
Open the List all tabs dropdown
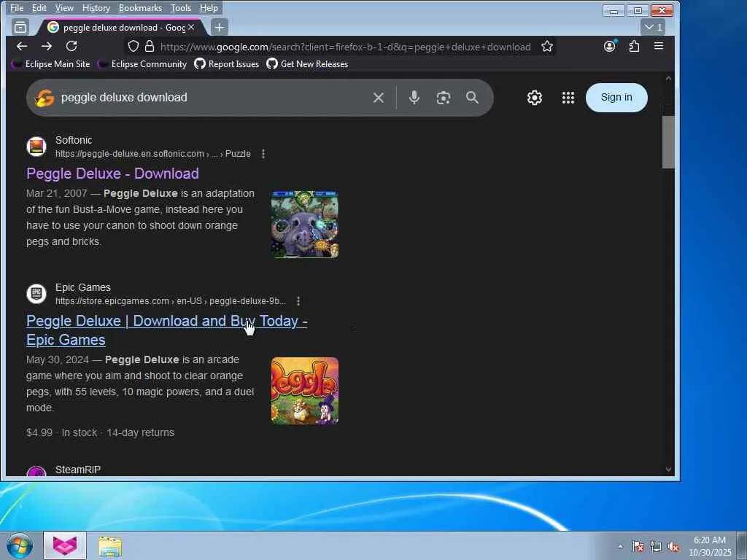[x=653, y=27]
